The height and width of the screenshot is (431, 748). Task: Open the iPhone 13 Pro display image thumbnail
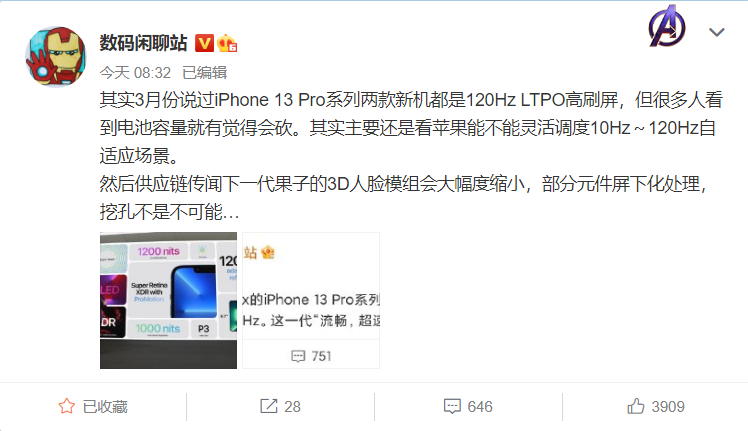point(168,300)
